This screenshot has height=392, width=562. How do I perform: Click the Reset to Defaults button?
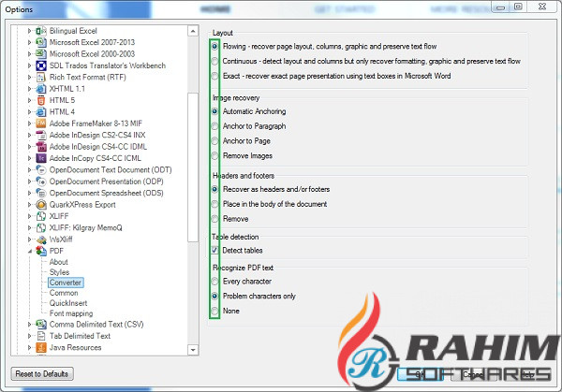click(42, 373)
